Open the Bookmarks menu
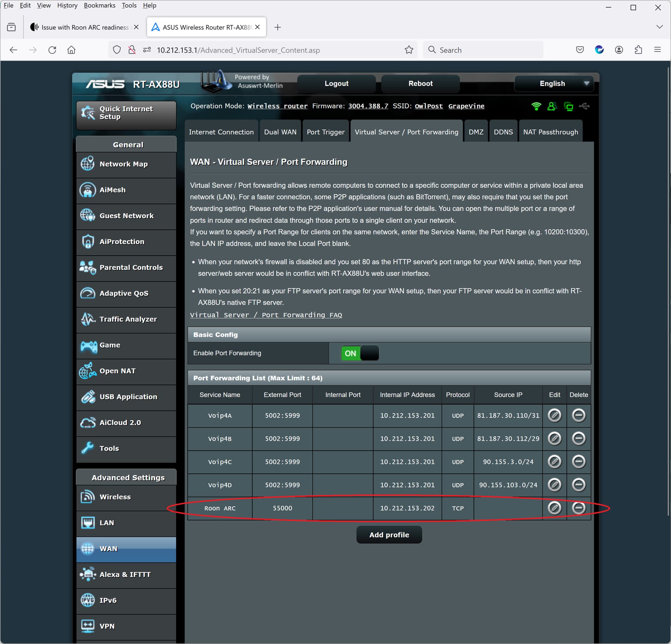 100,5
